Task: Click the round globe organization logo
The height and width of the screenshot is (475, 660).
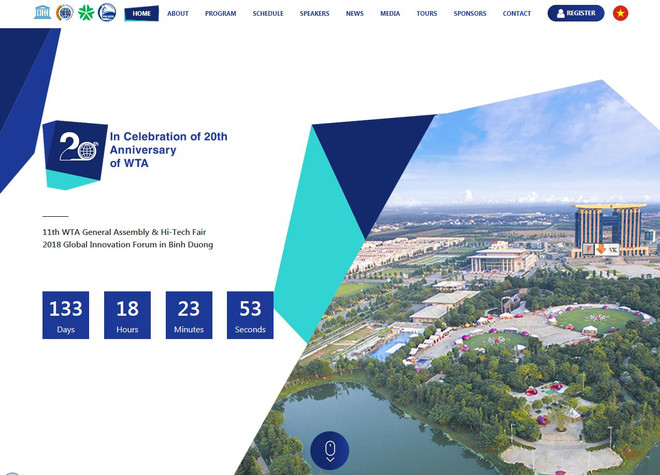Action: 64,13
